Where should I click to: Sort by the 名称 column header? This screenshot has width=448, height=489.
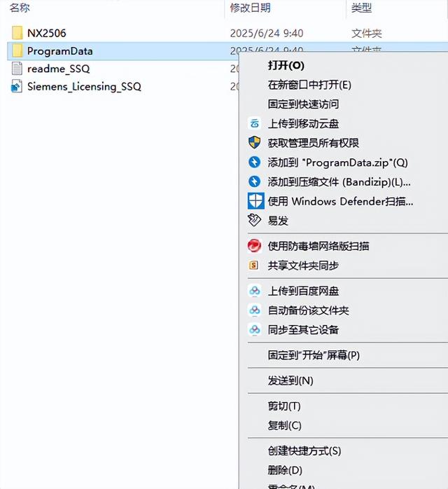click(x=20, y=8)
